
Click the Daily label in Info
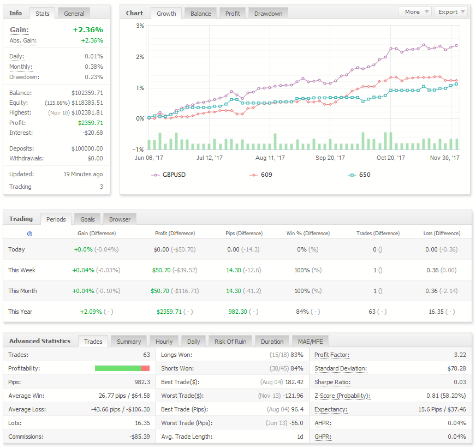pyautogui.click(x=17, y=56)
